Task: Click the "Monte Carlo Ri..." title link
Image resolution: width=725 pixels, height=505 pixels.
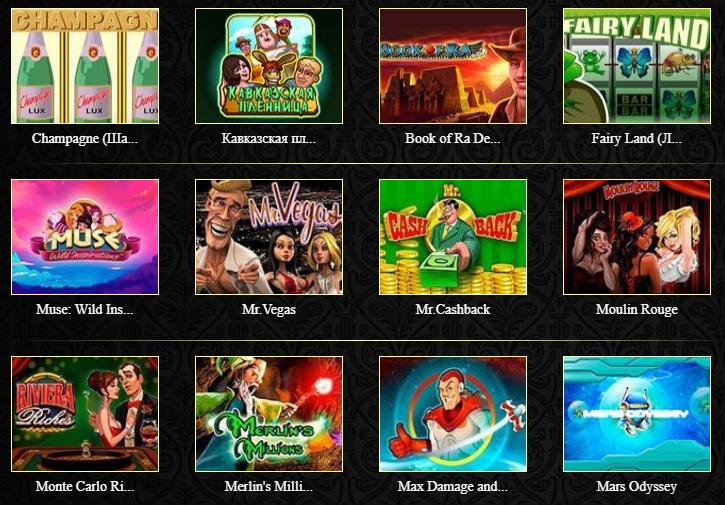Action: pos(85,486)
